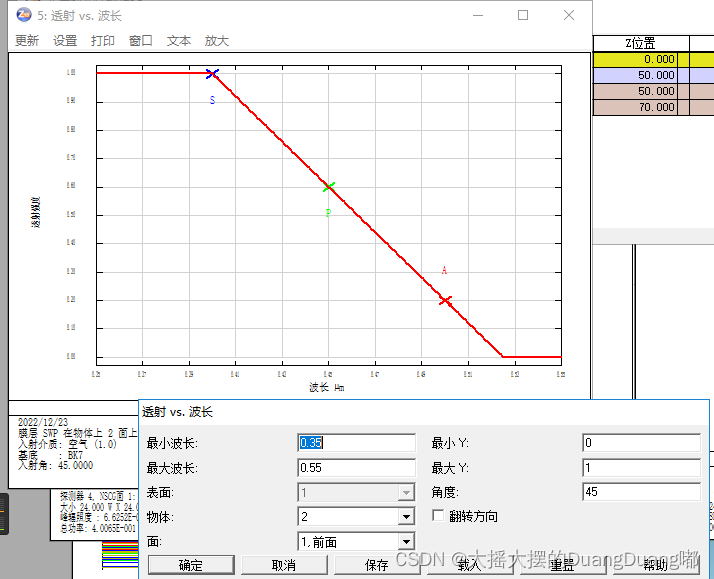Viewport: 714px width, 579px height.
Task: Click the 取消 button
Action: pyautogui.click(x=284, y=565)
